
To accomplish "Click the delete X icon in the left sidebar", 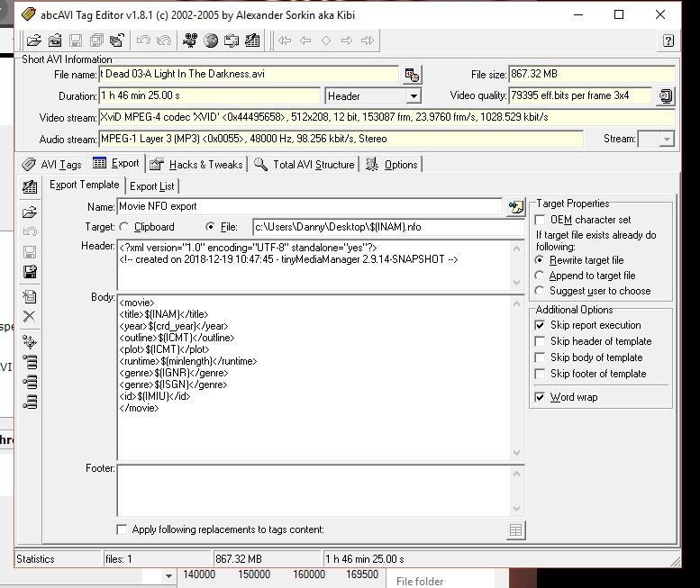I will [30, 316].
